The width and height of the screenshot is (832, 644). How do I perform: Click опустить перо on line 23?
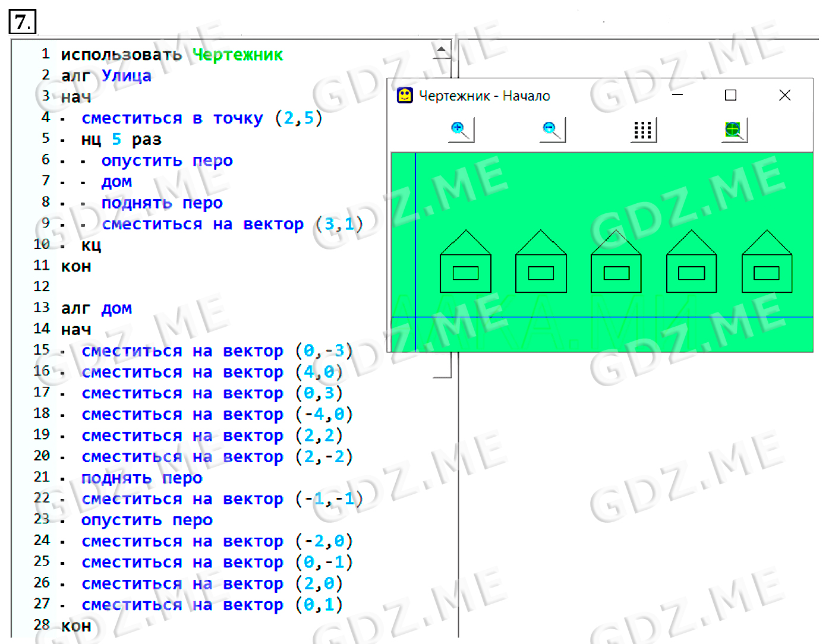[x=147, y=520]
